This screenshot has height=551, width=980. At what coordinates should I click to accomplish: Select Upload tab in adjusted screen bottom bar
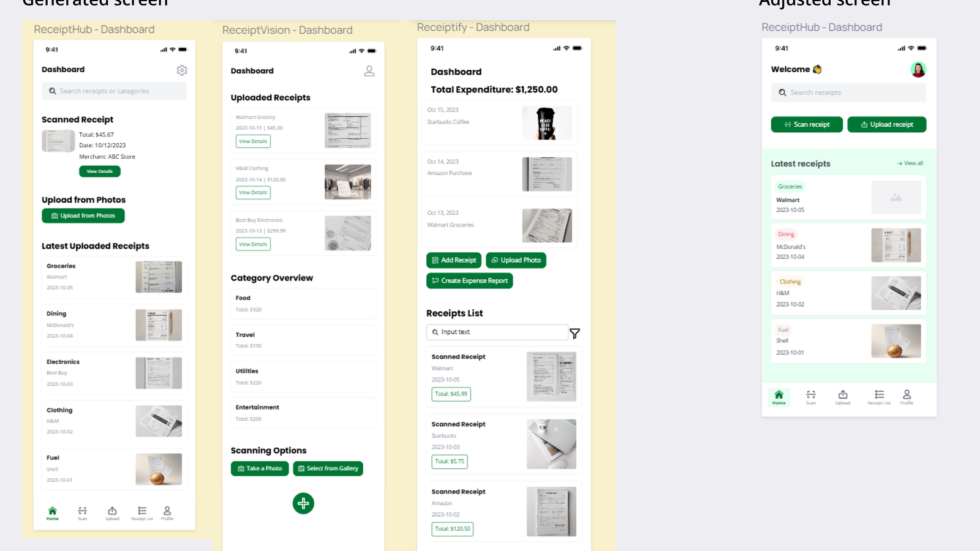click(843, 397)
